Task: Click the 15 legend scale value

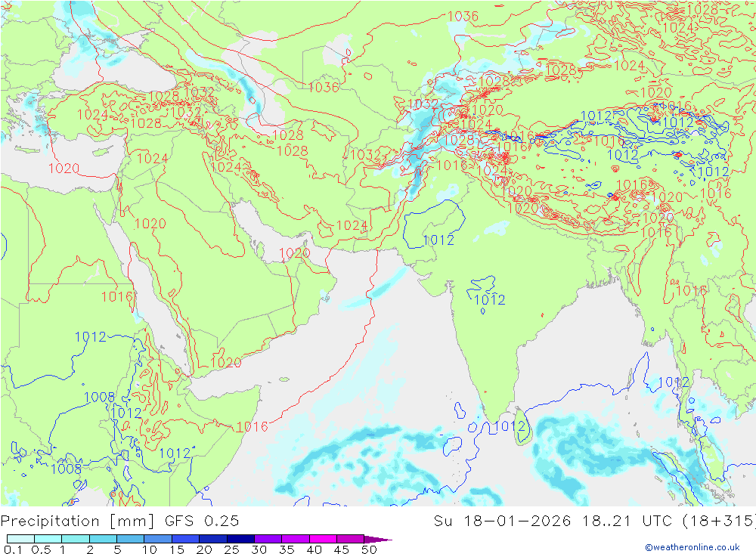Action: pos(177,549)
